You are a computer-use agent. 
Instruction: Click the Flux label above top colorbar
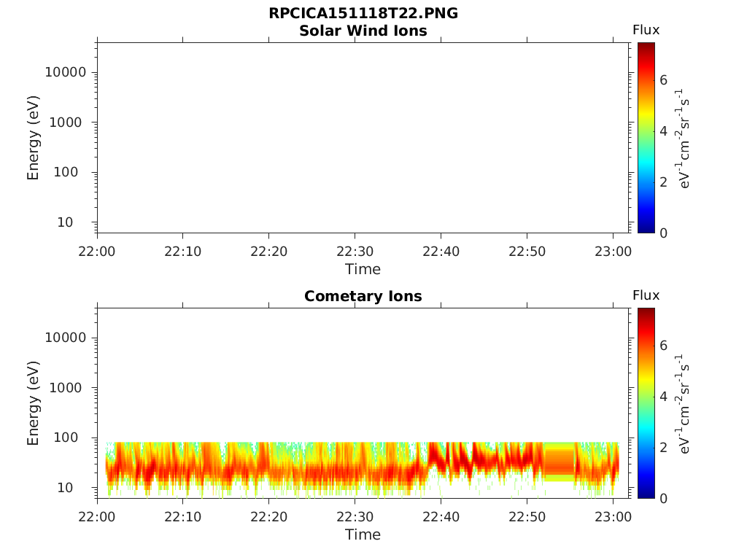(x=646, y=30)
